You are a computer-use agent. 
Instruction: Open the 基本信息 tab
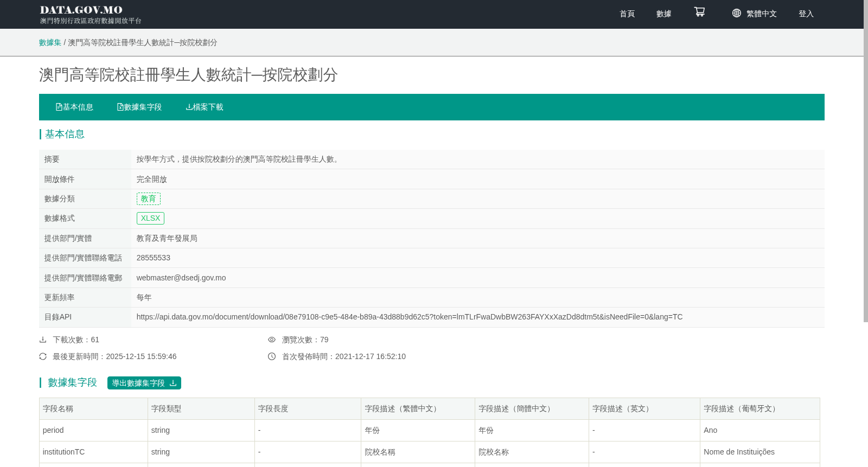[74, 107]
